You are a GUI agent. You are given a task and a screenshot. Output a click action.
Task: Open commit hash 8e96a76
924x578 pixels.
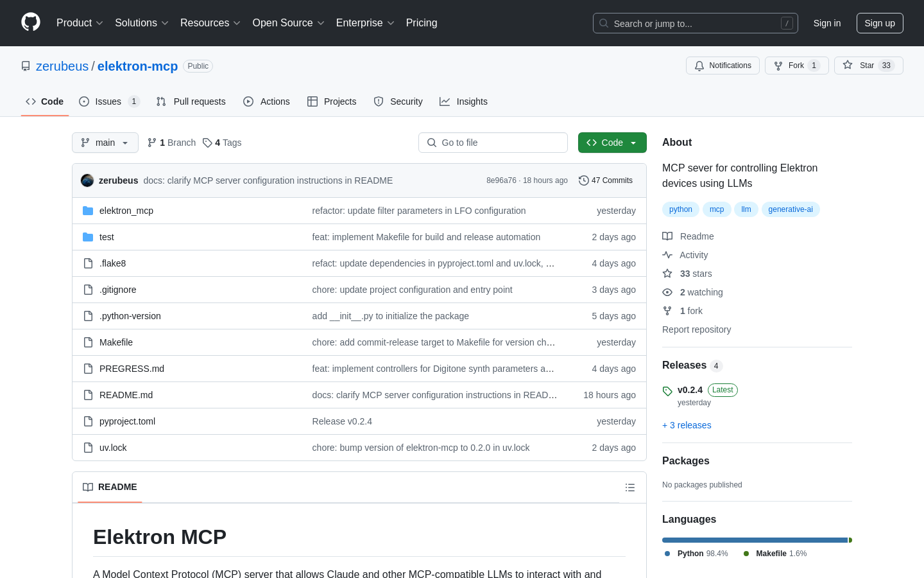click(501, 180)
